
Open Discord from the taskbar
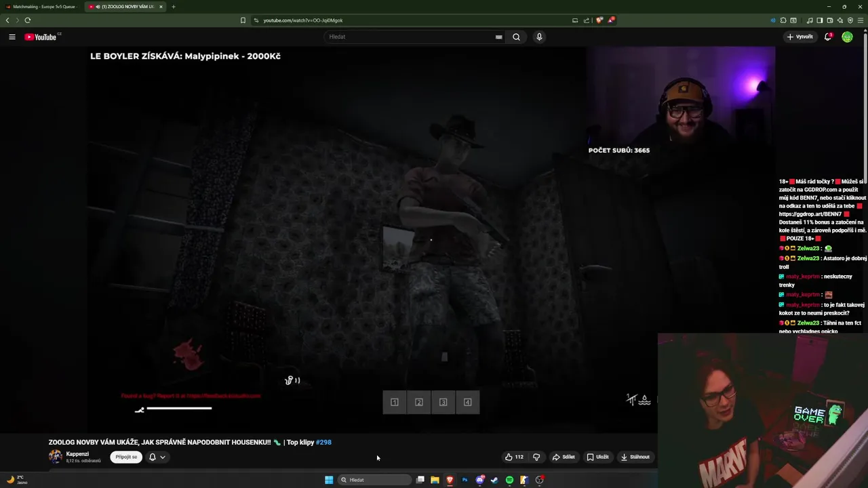click(x=479, y=480)
